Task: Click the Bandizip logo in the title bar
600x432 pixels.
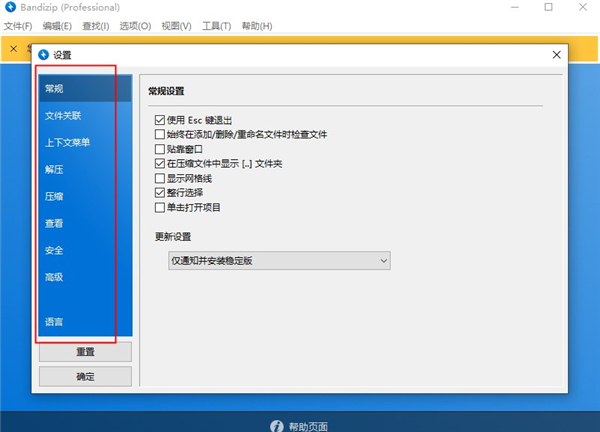Action: 10,7
